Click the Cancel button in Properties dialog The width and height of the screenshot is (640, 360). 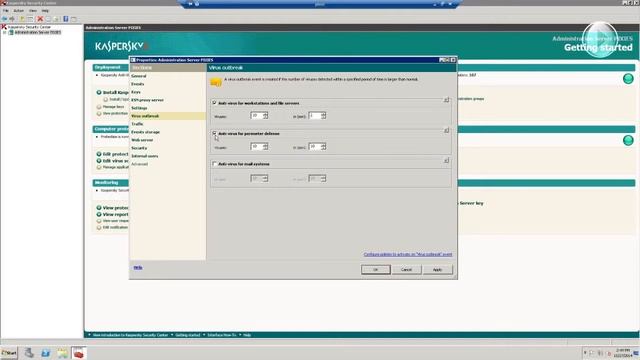tap(407, 269)
